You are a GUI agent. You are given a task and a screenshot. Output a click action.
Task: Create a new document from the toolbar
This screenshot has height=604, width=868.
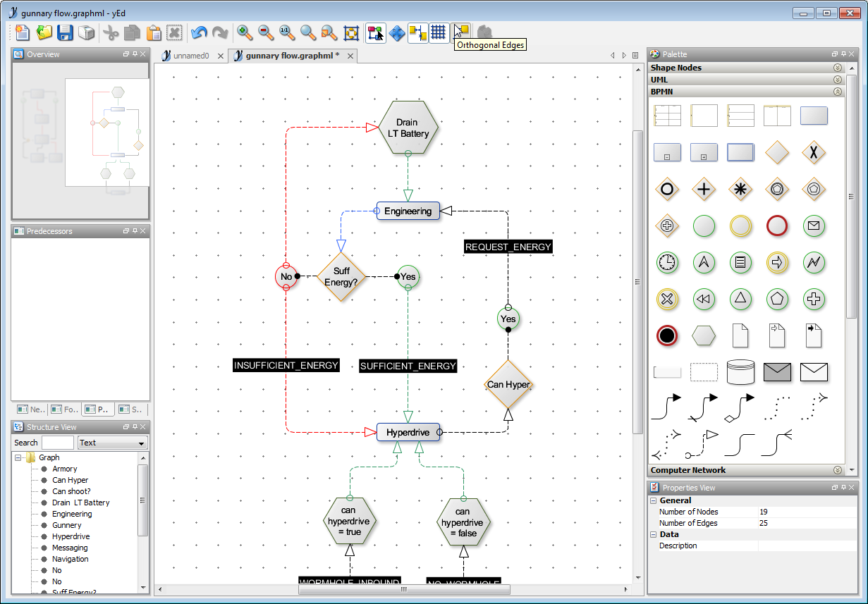tap(23, 32)
